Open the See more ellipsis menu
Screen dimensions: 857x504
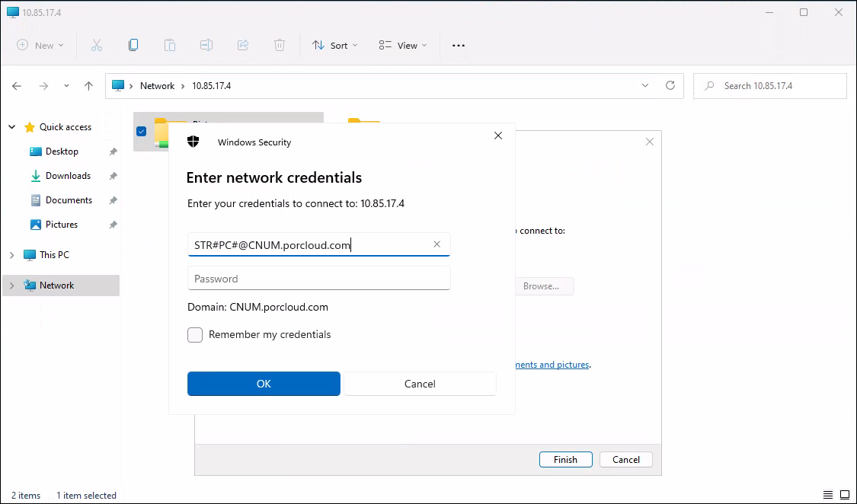pos(458,46)
